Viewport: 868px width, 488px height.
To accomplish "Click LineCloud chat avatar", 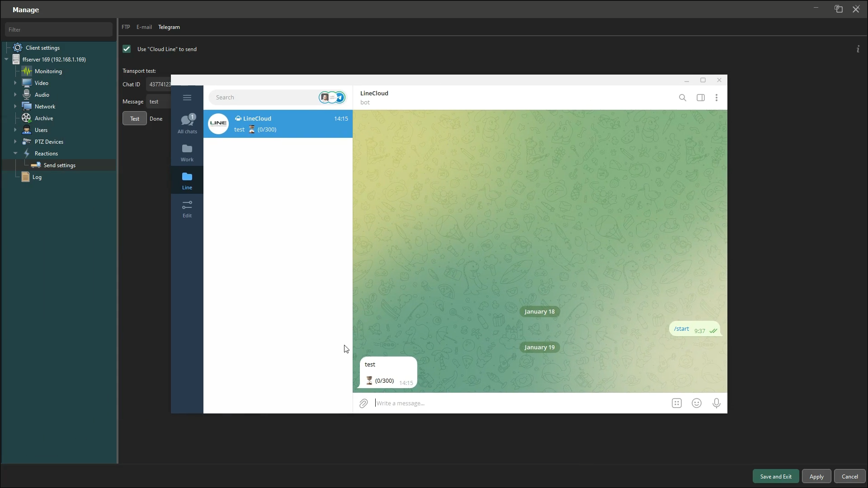I will click(x=218, y=124).
